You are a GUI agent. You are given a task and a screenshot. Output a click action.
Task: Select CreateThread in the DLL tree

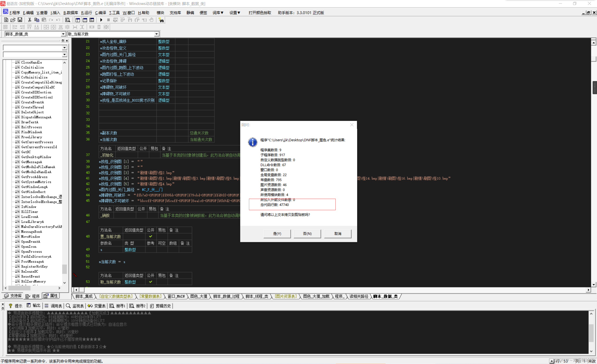coord(33,107)
